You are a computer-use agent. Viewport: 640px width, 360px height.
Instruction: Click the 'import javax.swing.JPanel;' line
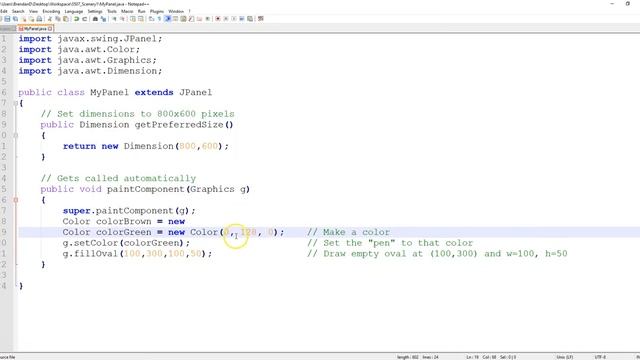click(x=90, y=39)
